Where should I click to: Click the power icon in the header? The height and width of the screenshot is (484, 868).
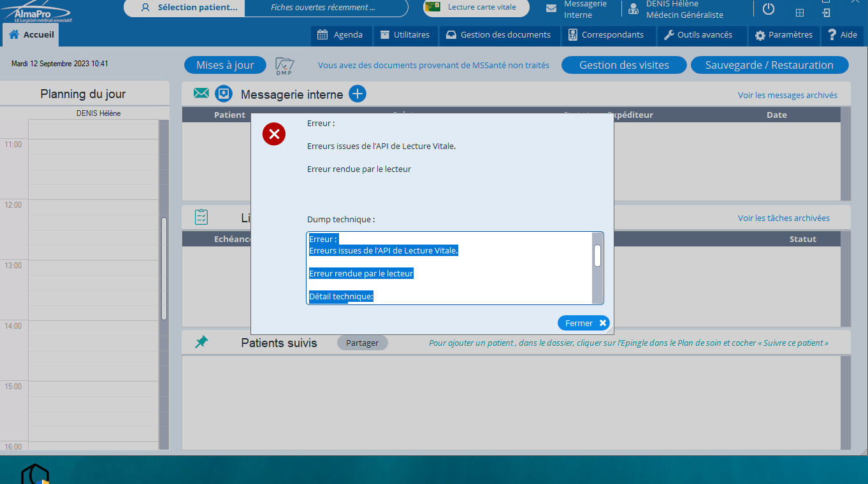pos(769,9)
